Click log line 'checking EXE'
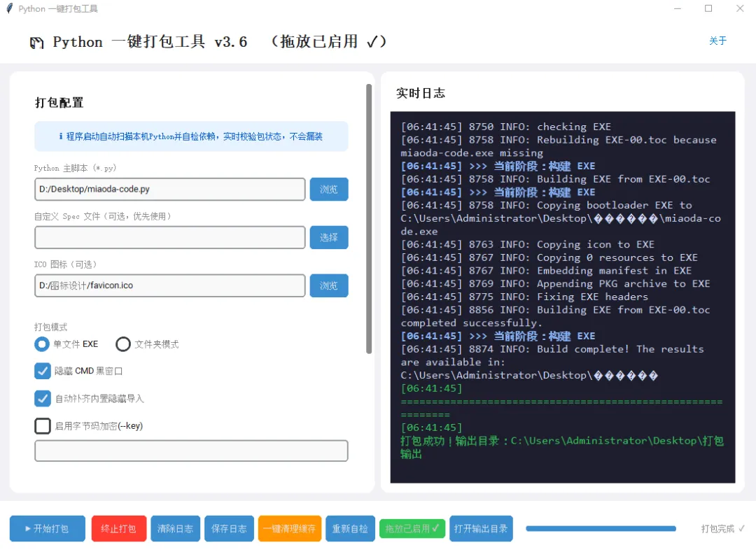Viewport: 756px width, 552px height. [x=506, y=126]
